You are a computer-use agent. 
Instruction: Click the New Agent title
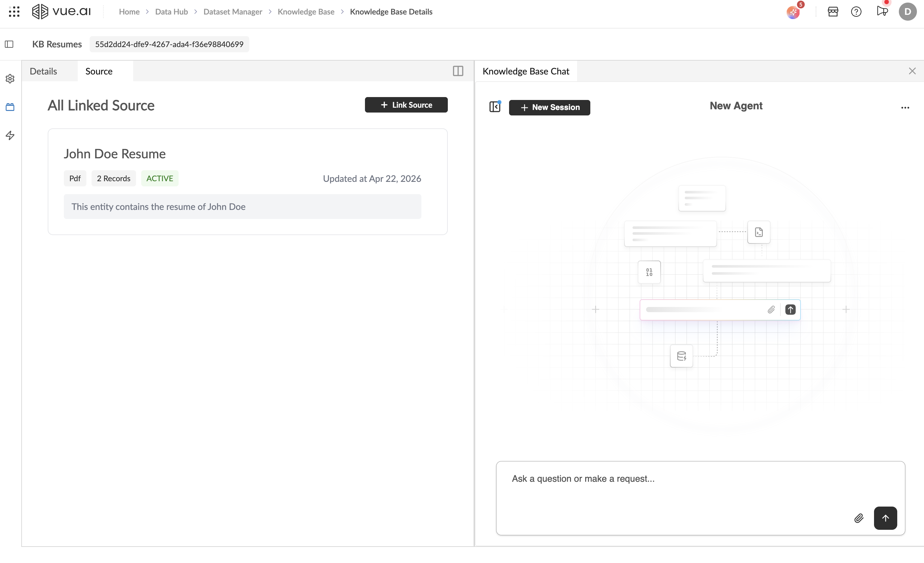pos(736,106)
